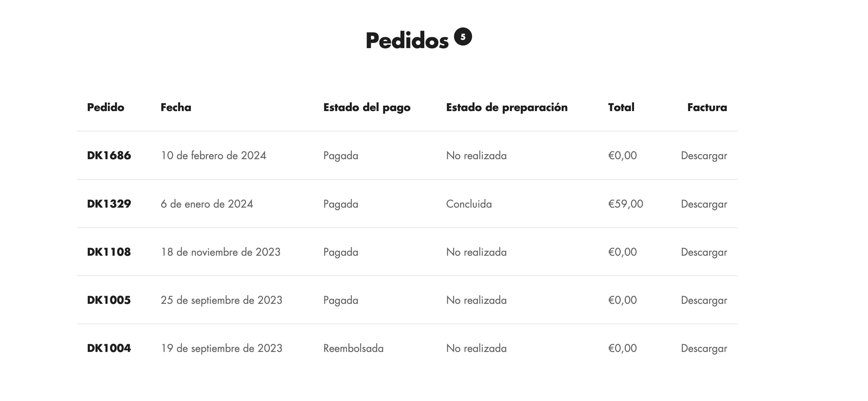Click the Total column header
Viewport: 868px width, 401px height.
(621, 107)
